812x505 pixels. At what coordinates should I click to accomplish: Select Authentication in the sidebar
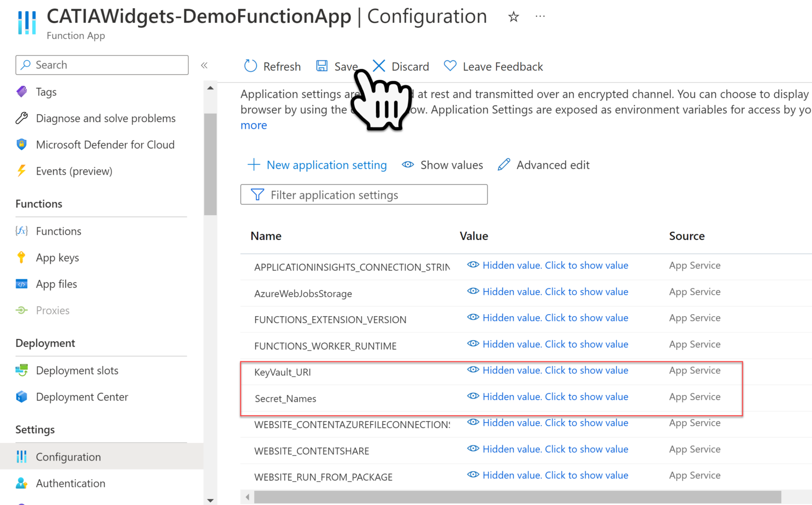pyautogui.click(x=71, y=483)
